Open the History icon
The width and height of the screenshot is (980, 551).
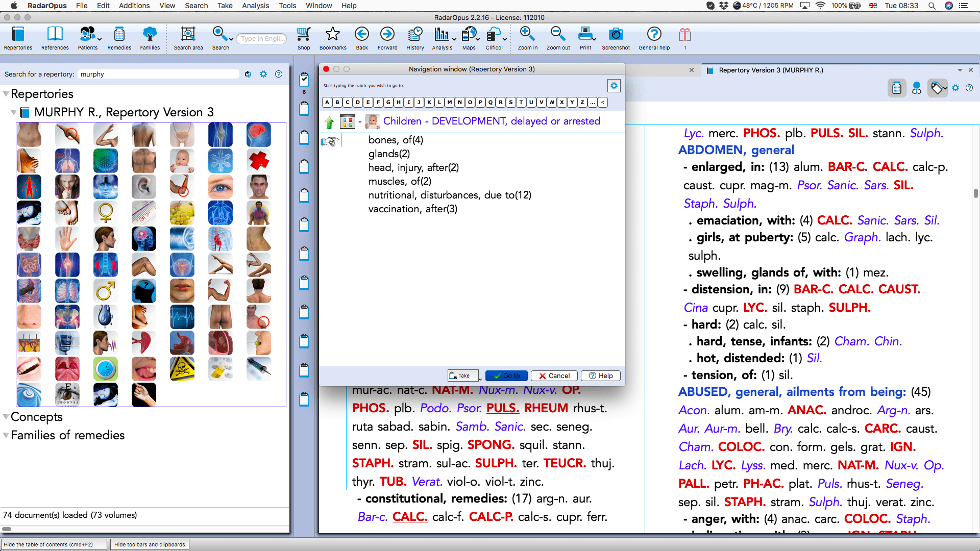click(415, 34)
